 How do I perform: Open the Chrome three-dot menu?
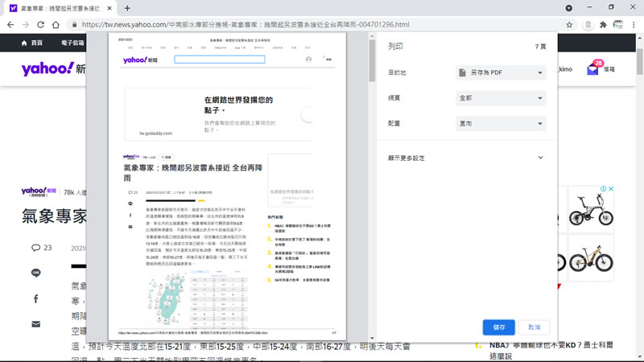(x=634, y=25)
